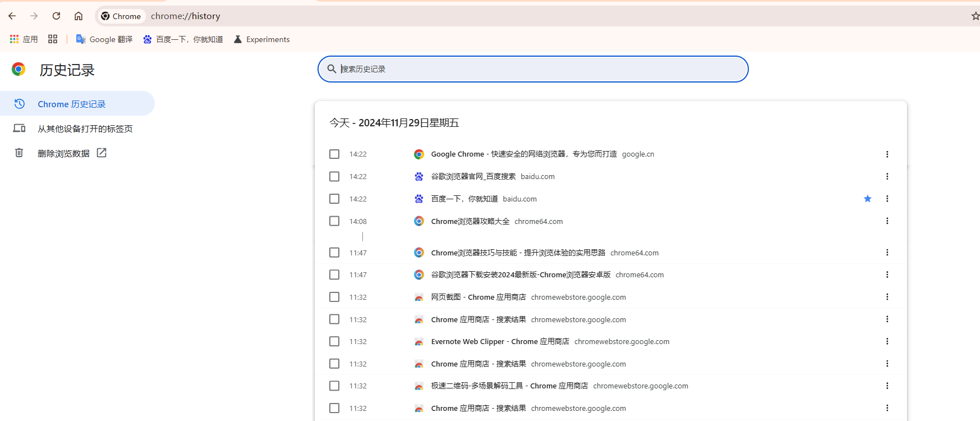This screenshot has height=421, width=980.
Task: Open the home page button
Action: click(79, 16)
